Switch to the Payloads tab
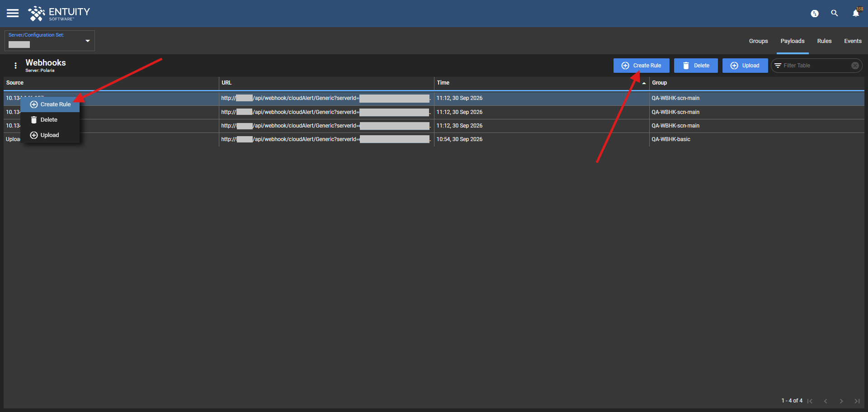 tap(793, 41)
